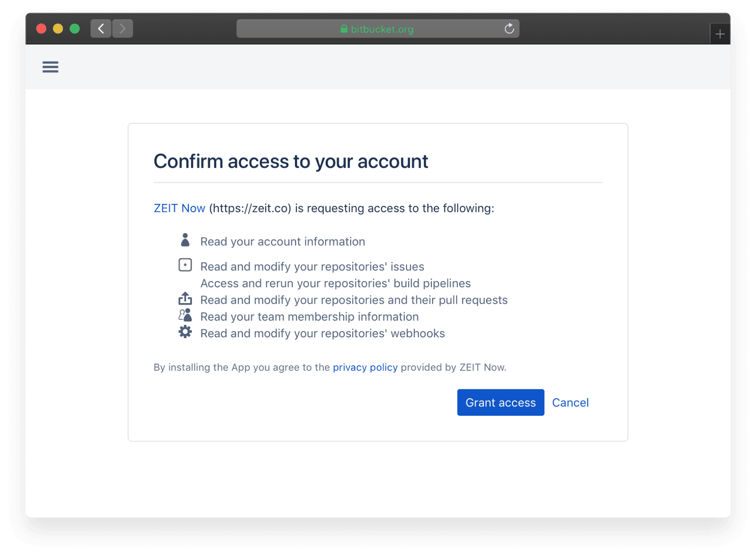Cancel the access request

click(x=570, y=403)
